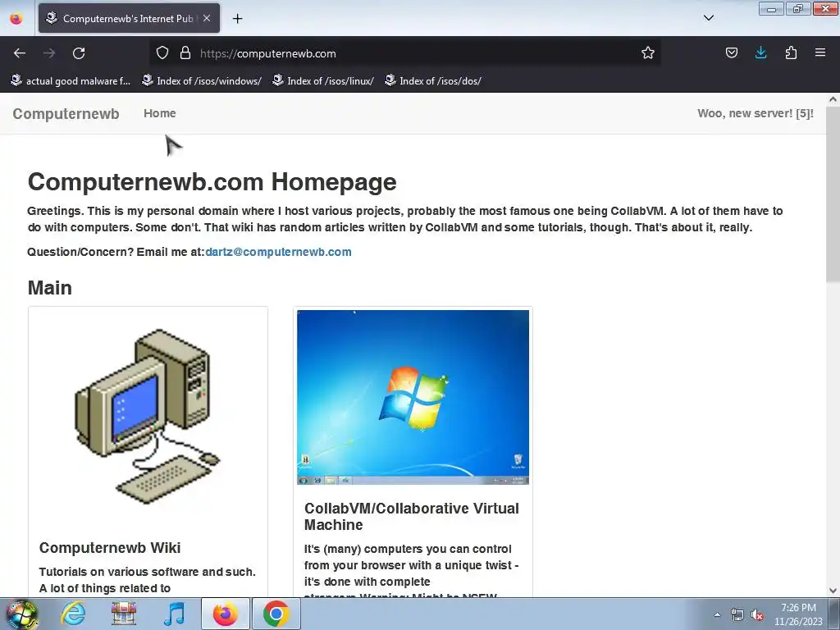This screenshot has height=630, width=840.
Task: Click 'Woo, new server! [5]!' text
Action: 756,113
